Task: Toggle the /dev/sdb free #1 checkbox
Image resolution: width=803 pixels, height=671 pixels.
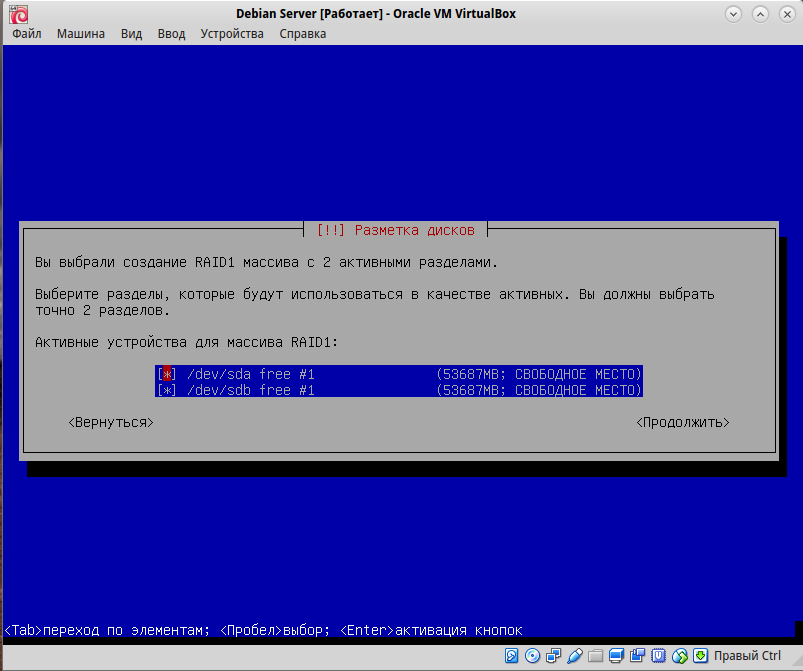Action: point(166,390)
